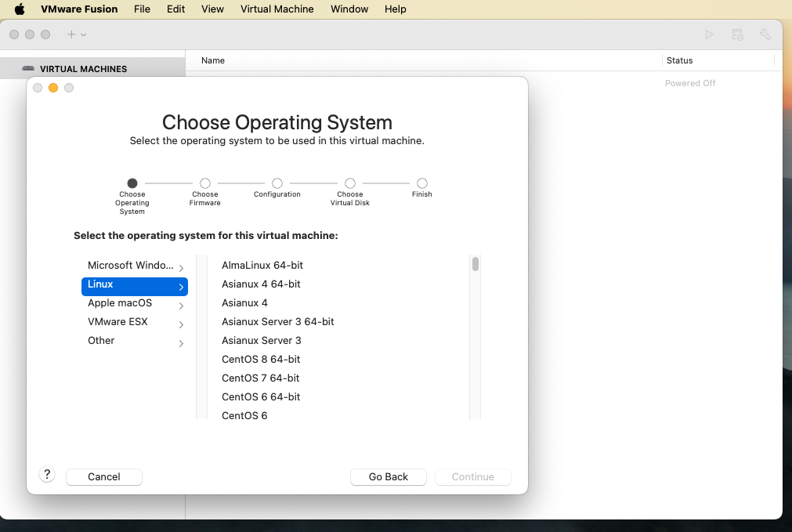The image size is (792, 532).
Task: Select the Asianux Server 3 entry
Action: point(261,341)
